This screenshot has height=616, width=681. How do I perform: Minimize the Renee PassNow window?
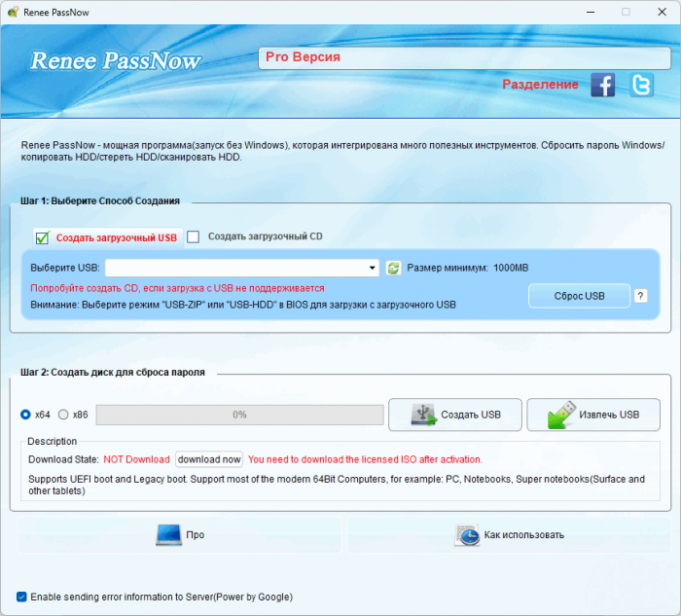(x=591, y=12)
